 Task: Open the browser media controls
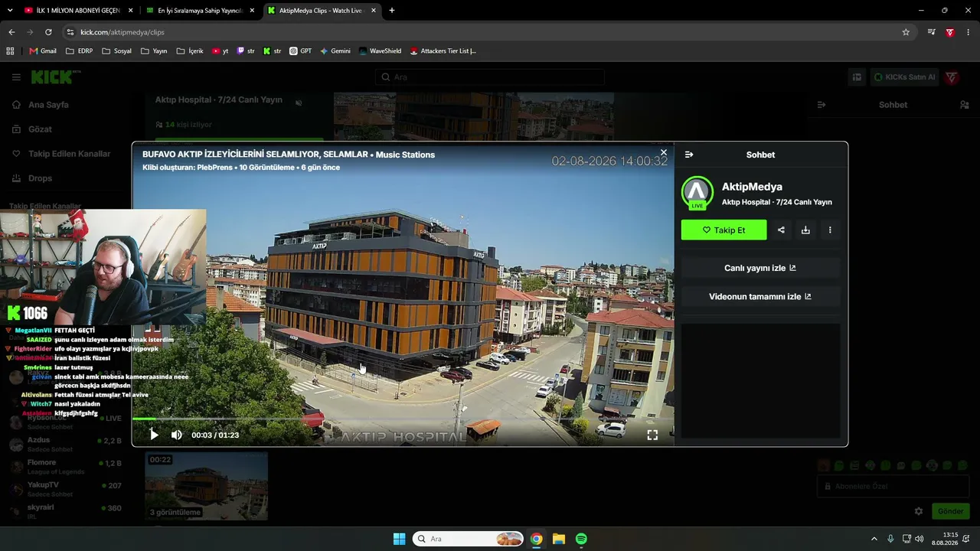click(x=932, y=32)
